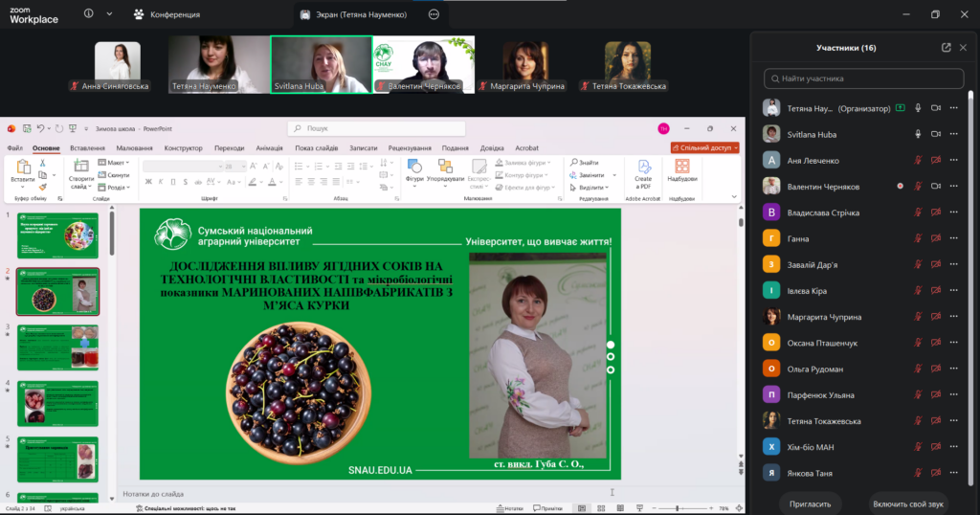Image resolution: width=980 pixels, height=515 pixels.
Task: Start slideshow icon in status bar
Action: [639, 508]
